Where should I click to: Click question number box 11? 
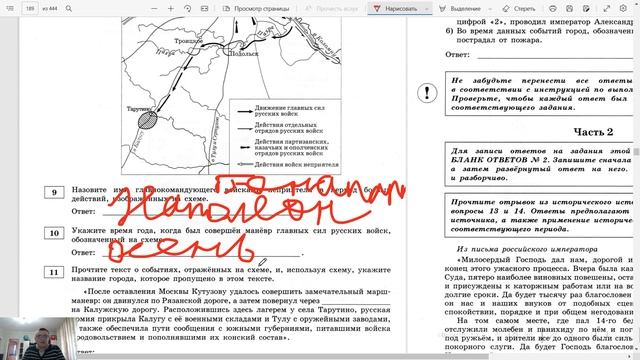54,272
